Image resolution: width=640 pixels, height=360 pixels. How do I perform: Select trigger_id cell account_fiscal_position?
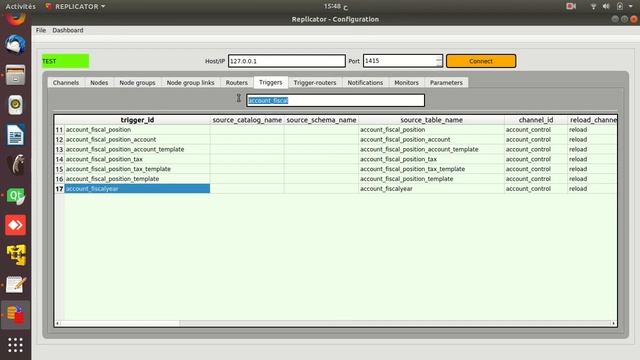click(137, 130)
